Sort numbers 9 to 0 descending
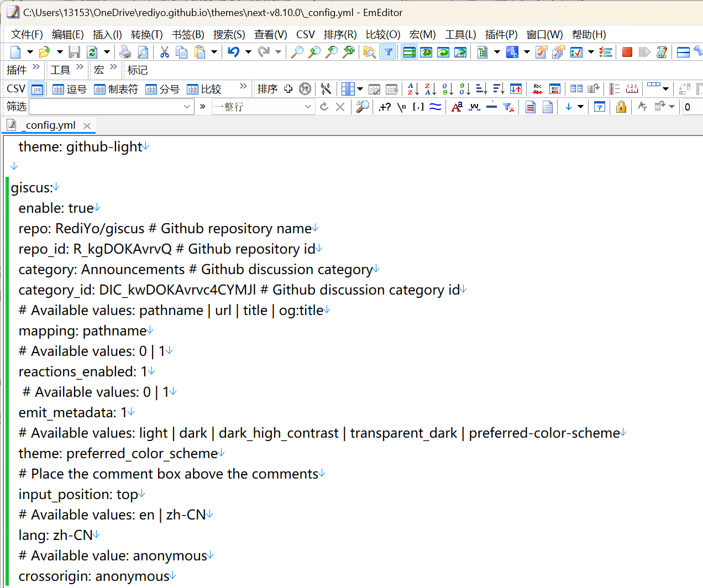703x588 pixels. tap(465, 89)
